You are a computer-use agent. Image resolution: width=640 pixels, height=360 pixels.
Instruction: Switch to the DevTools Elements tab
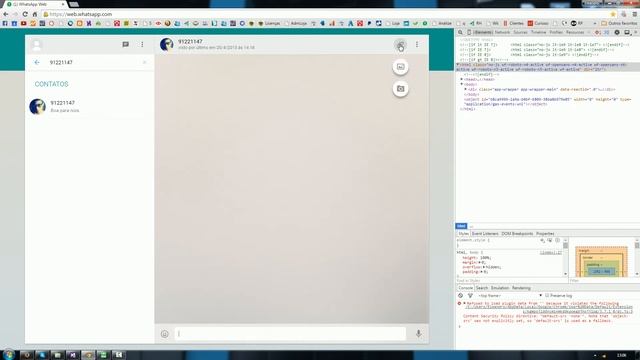coord(482,32)
